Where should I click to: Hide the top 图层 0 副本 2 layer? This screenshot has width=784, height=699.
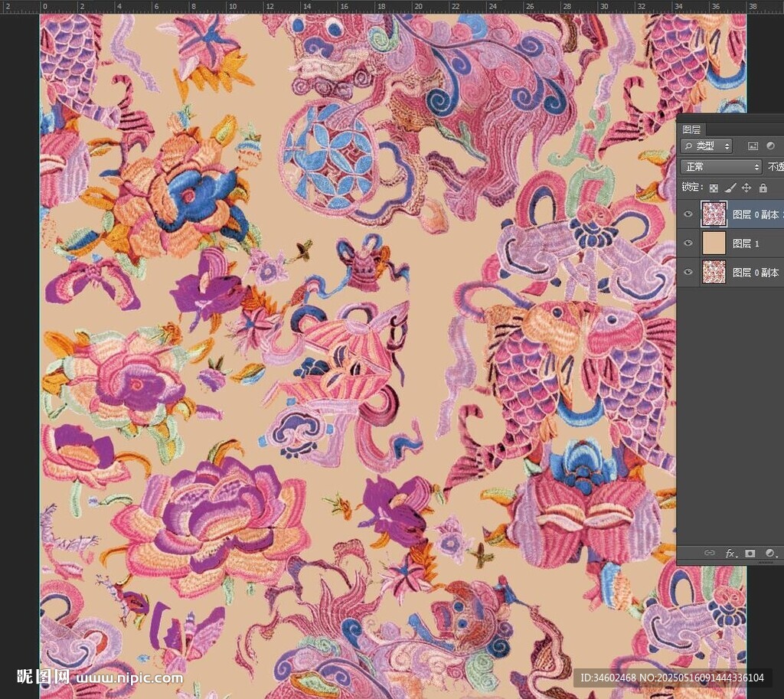click(688, 214)
